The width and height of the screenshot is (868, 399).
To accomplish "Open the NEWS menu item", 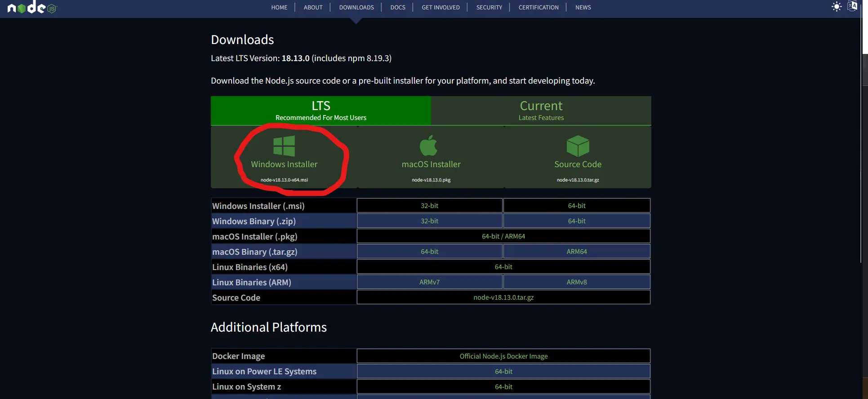I will click(x=583, y=7).
